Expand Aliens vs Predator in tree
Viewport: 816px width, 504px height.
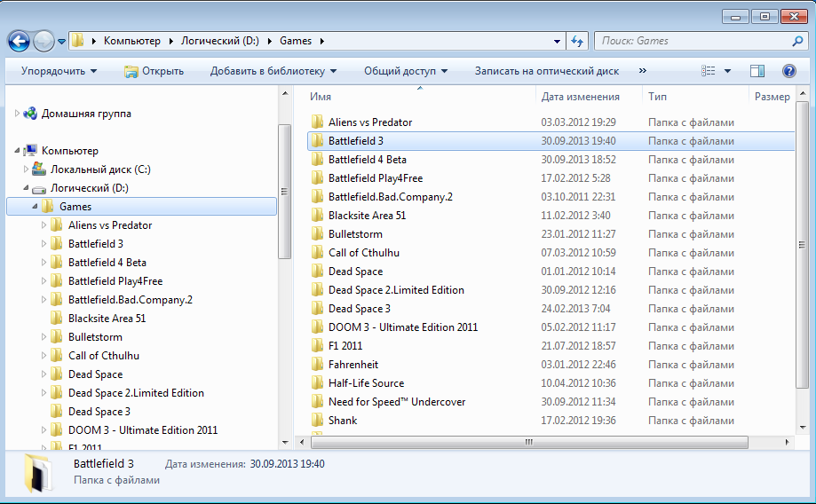[44, 225]
